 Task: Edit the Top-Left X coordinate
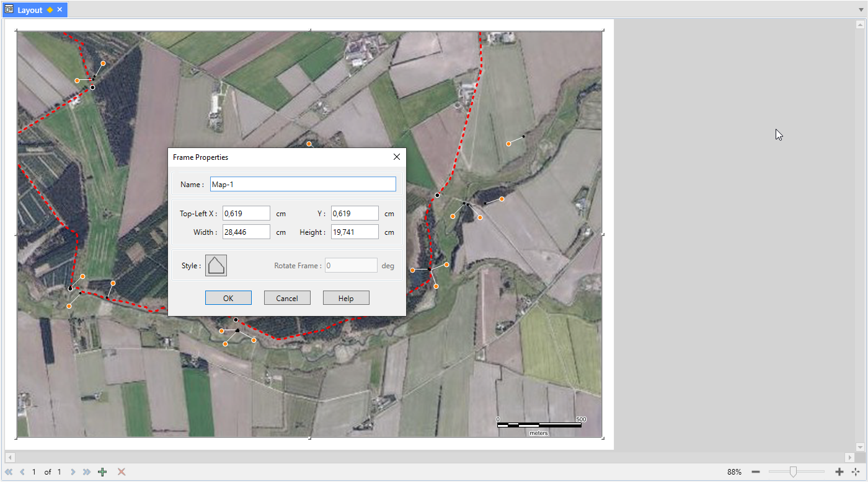(x=246, y=213)
